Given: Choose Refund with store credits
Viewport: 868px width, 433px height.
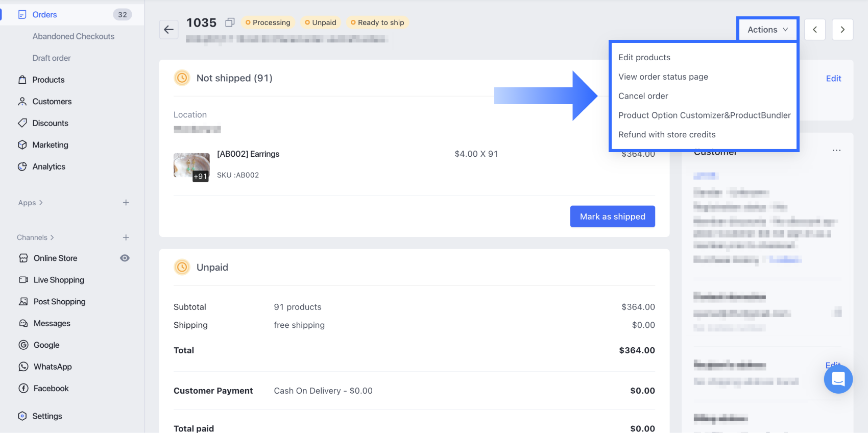Looking at the screenshot, I should pyautogui.click(x=667, y=135).
